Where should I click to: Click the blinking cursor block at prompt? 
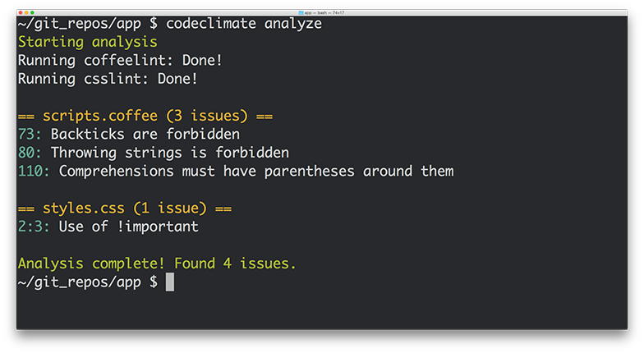point(170,282)
